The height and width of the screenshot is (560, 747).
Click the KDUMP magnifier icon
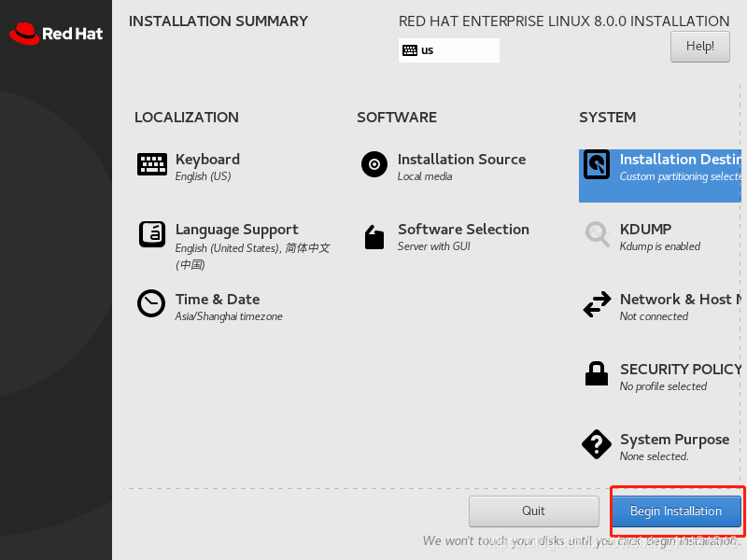coord(597,234)
